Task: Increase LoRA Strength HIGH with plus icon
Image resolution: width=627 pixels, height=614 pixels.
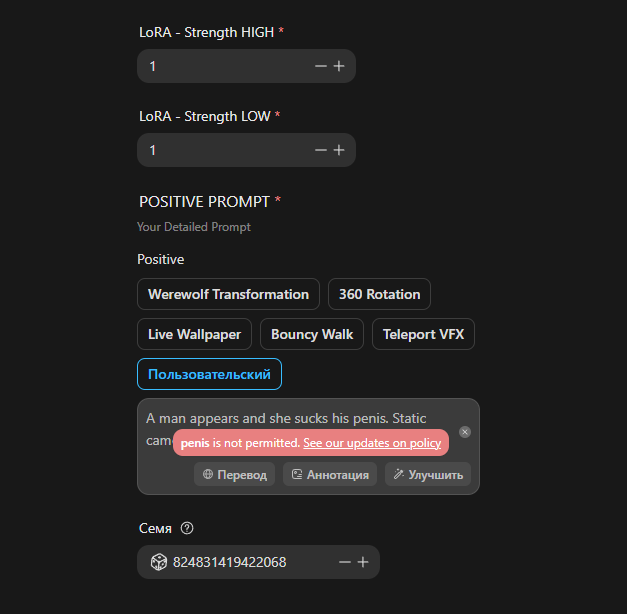Action: [339, 66]
